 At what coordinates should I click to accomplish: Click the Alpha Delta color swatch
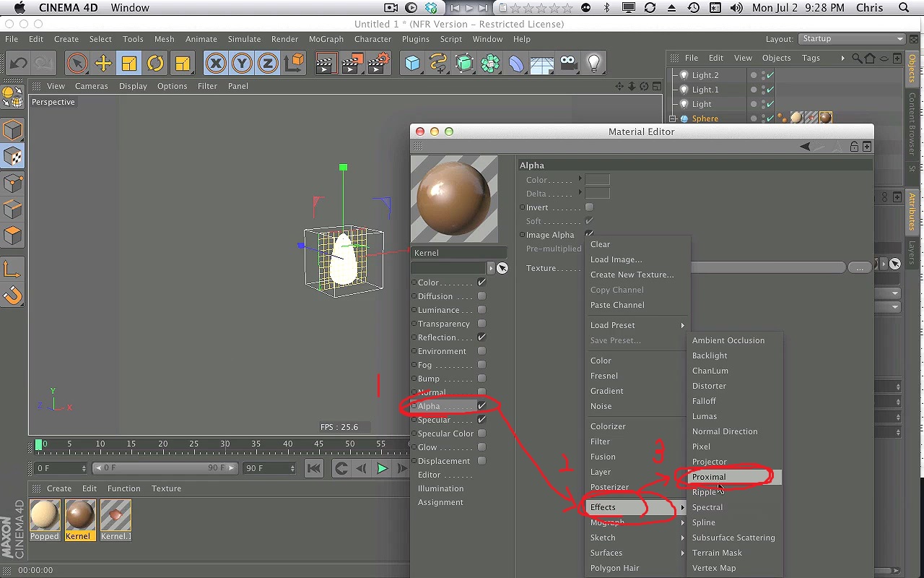[597, 194]
